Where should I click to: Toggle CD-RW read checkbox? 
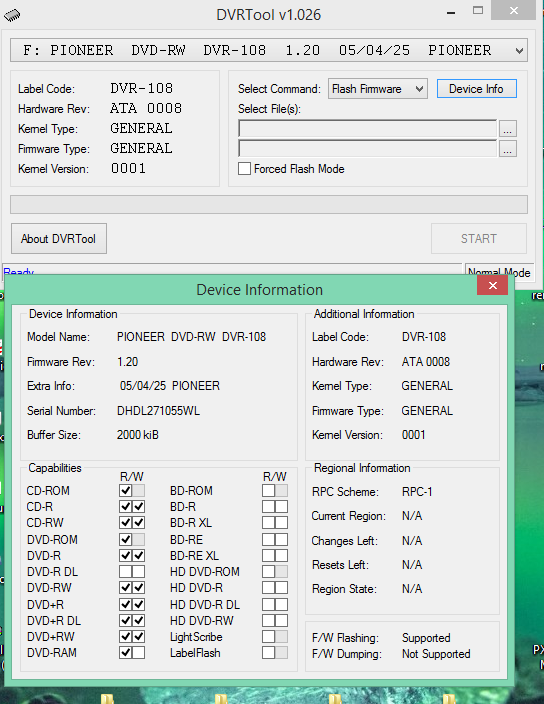click(x=126, y=523)
